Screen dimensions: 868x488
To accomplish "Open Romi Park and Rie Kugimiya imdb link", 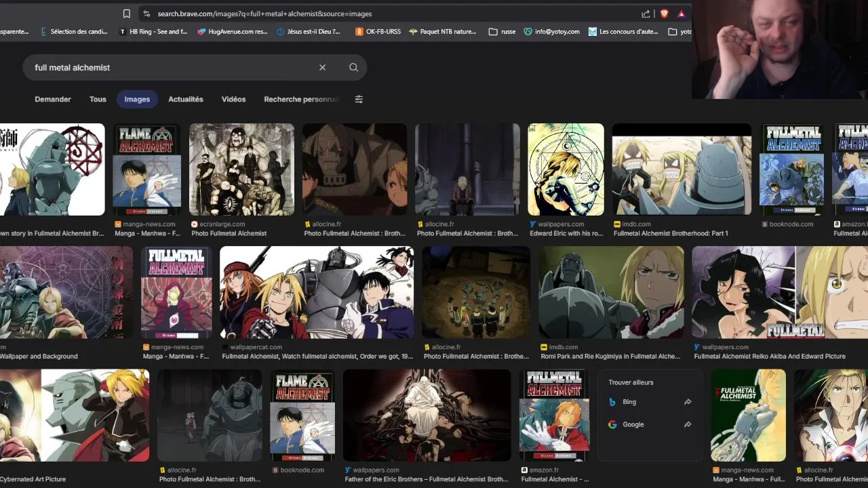I will (610, 356).
